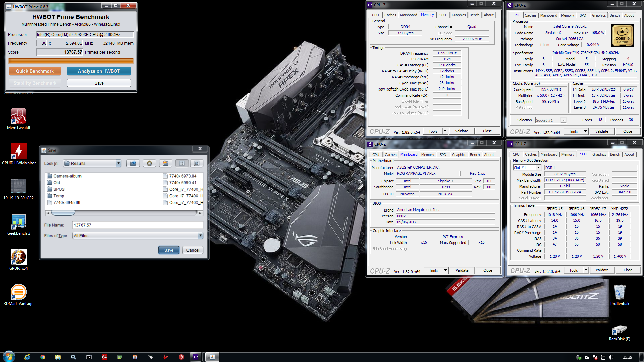The width and height of the screenshot is (644, 362).
Task: Click the red power icon in taskbar
Action: coord(181,357)
